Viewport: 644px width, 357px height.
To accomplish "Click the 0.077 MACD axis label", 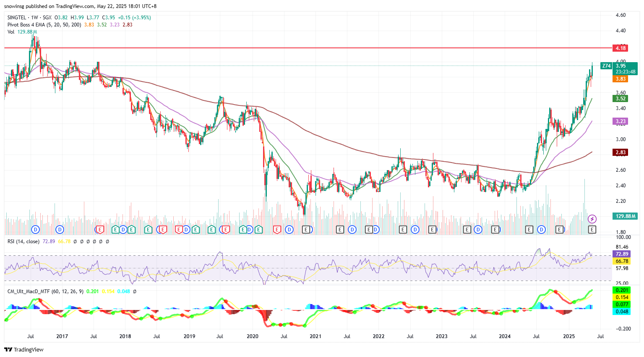I will pos(621,304).
